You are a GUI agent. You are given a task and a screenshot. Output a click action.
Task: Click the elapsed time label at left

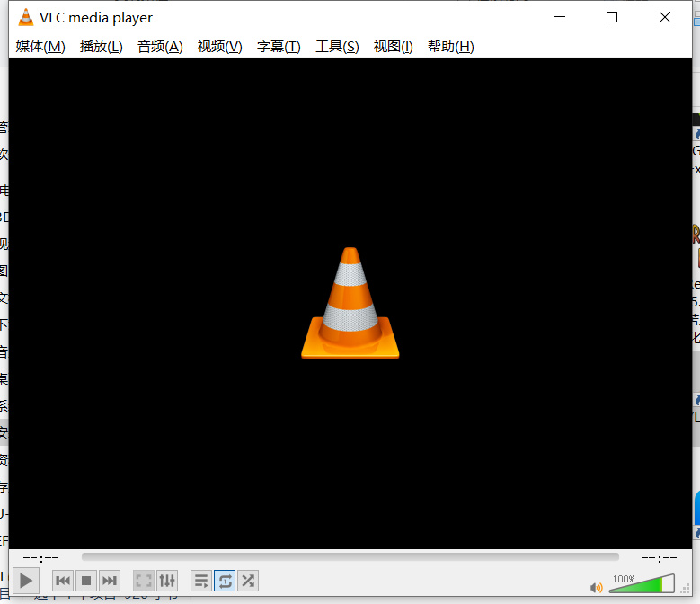coord(40,558)
